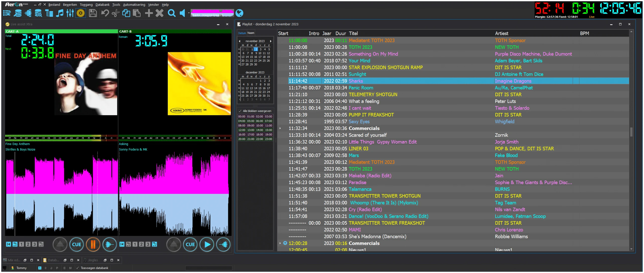
Task: Toggle cue point 3 on CART-A
Action: coord(35,244)
